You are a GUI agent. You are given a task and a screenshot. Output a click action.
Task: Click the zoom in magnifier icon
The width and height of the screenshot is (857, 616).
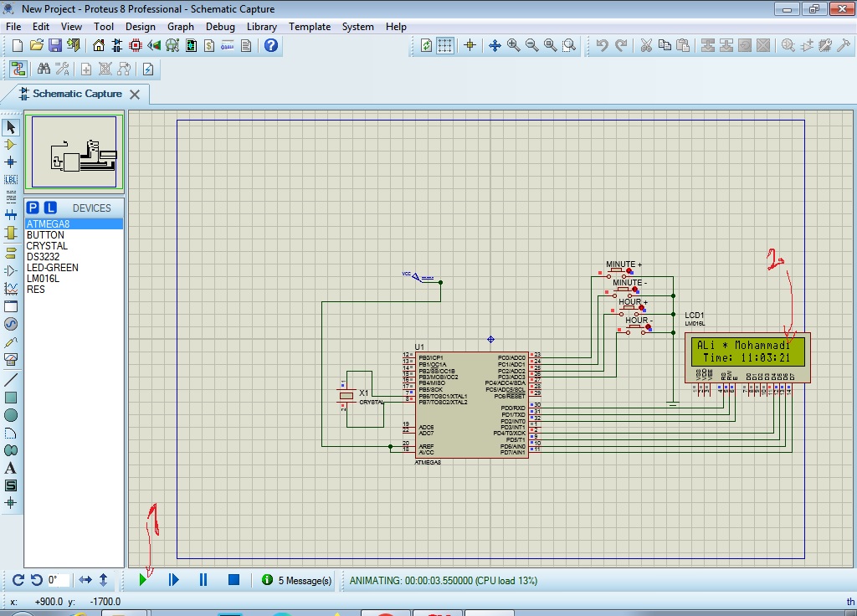[x=513, y=45]
